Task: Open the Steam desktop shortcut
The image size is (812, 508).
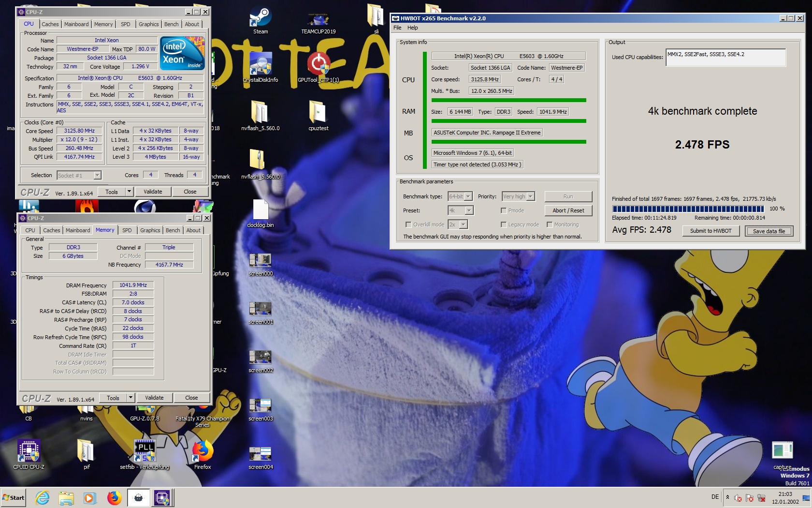Action: coord(261,21)
